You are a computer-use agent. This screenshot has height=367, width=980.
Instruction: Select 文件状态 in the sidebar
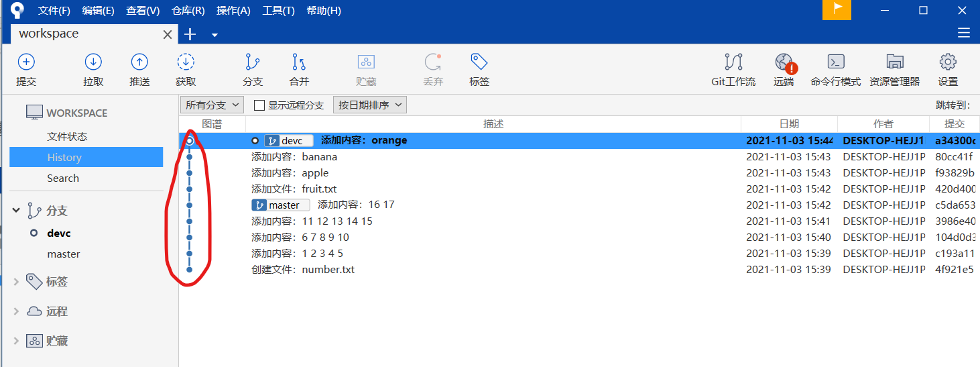pos(67,136)
